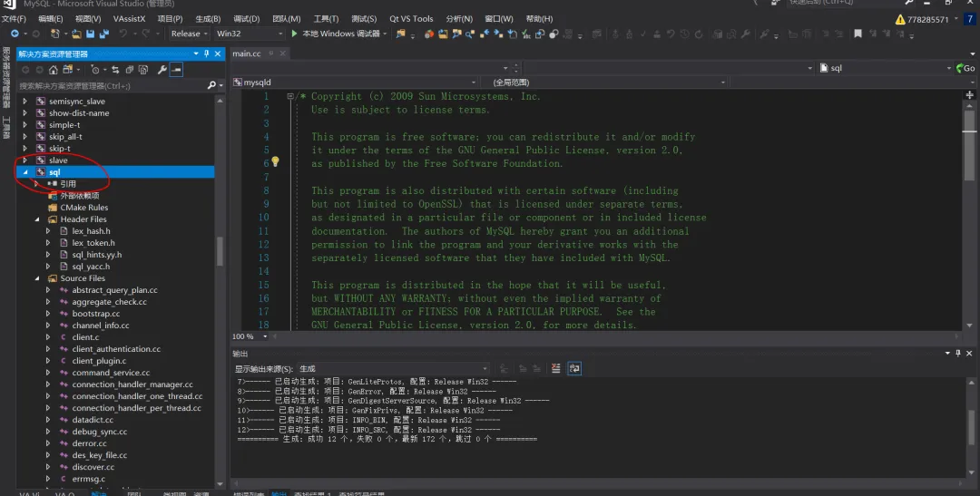
Task: Toggle Preview Selected Items in Solution Explorer
Action: click(177, 70)
